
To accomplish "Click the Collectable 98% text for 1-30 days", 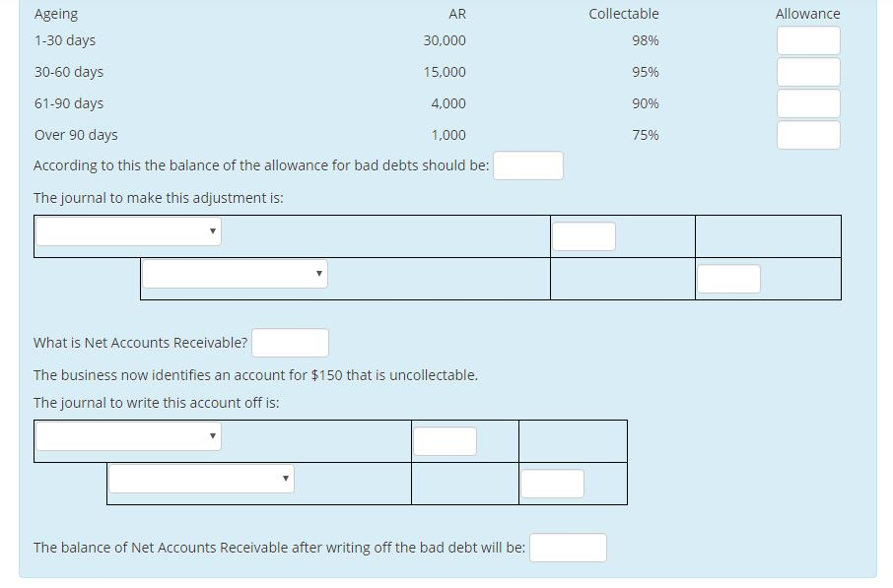I will [x=646, y=40].
